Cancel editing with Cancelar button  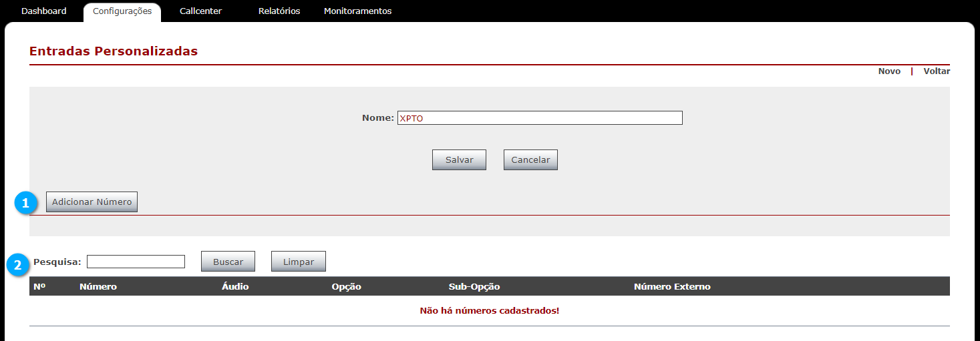tap(530, 160)
